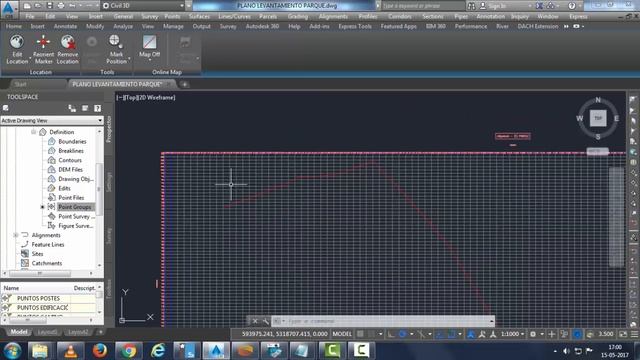The width and height of the screenshot is (640, 360).
Task: Open the Civil 3D workspace dropdown
Action: (x=143, y=6)
